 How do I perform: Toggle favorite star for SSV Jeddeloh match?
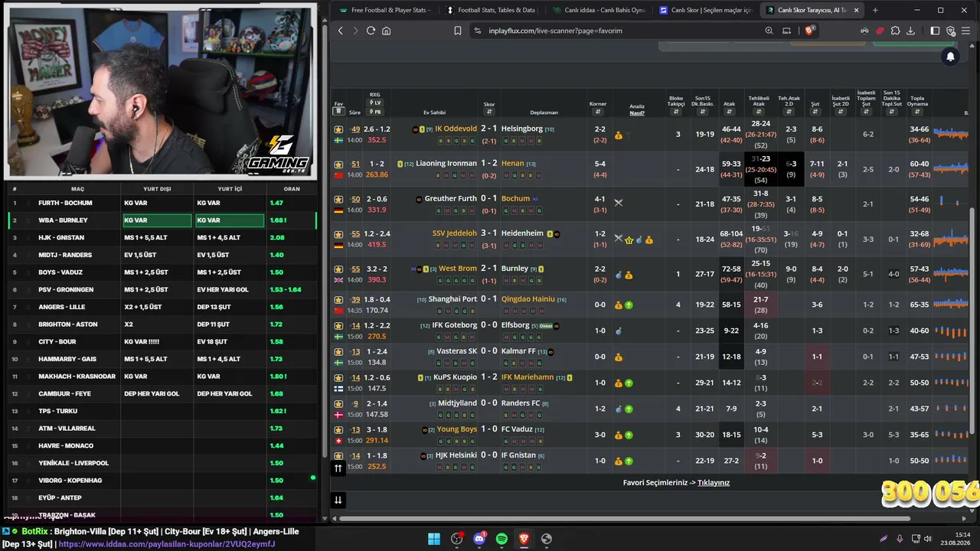pos(338,234)
